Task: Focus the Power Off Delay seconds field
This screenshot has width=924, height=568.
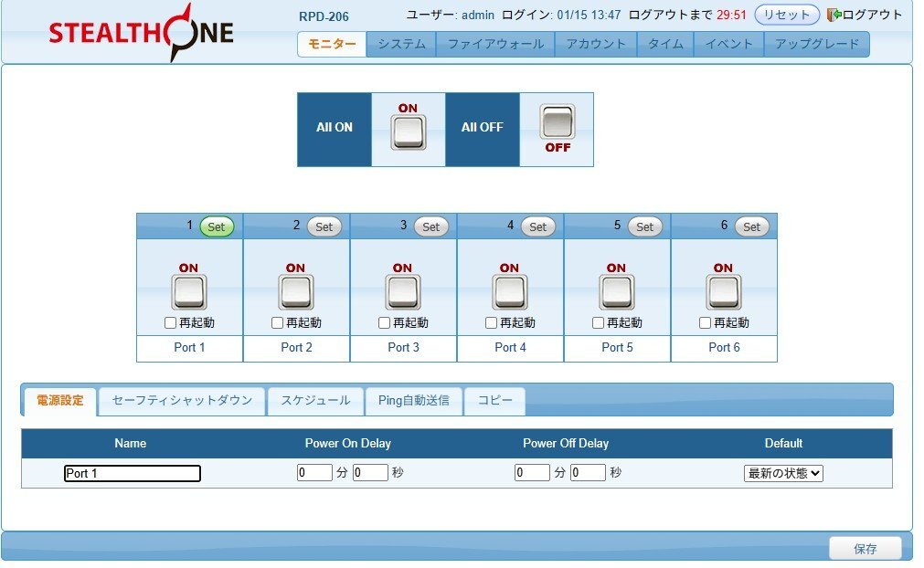Action: [588, 473]
